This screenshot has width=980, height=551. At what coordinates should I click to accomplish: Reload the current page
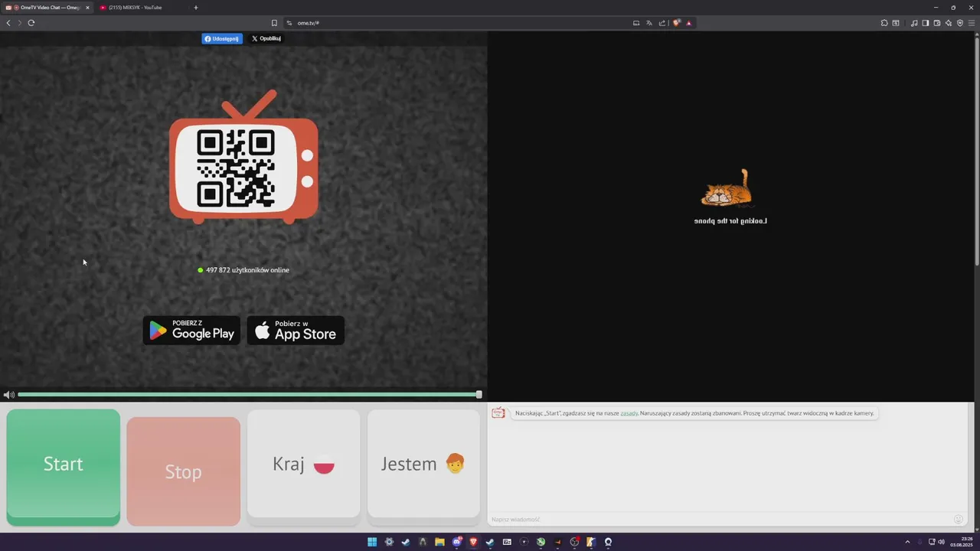pos(31,23)
